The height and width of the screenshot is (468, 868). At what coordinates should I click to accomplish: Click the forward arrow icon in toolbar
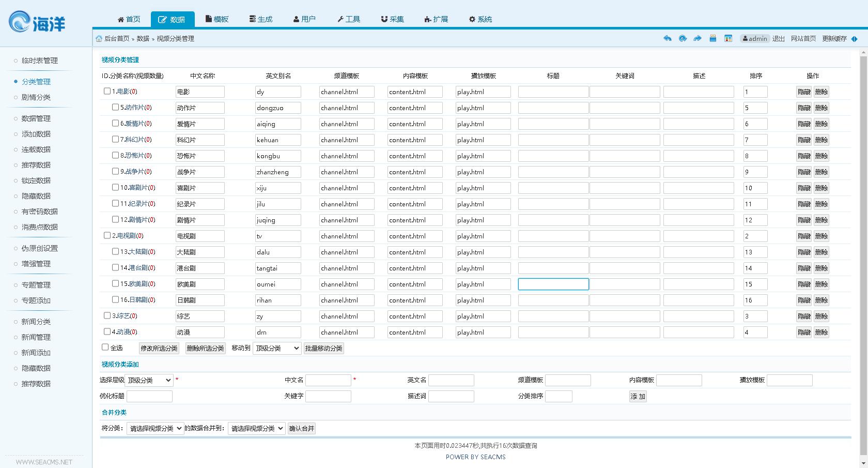point(698,38)
